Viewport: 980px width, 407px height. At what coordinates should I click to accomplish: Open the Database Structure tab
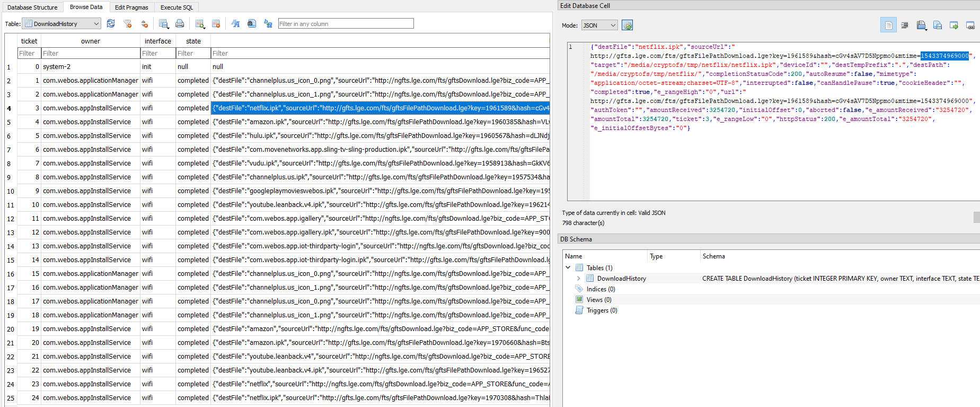pos(32,7)
